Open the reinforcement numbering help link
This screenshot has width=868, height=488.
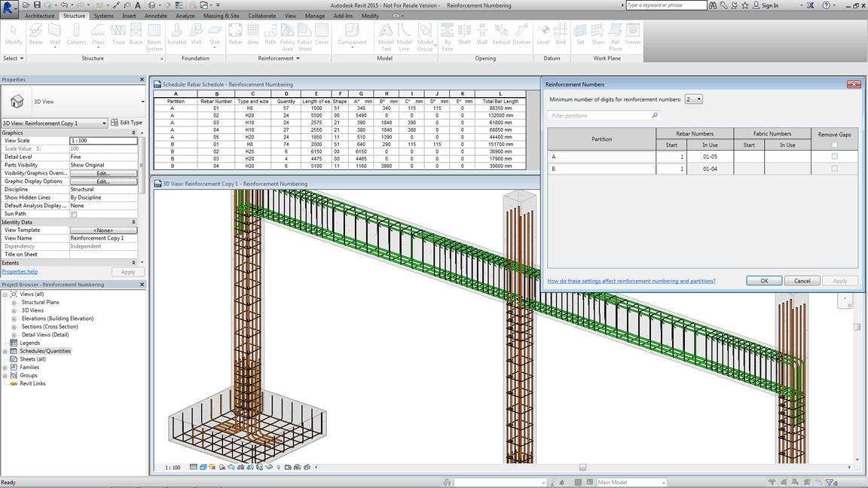tap(631, 281)
